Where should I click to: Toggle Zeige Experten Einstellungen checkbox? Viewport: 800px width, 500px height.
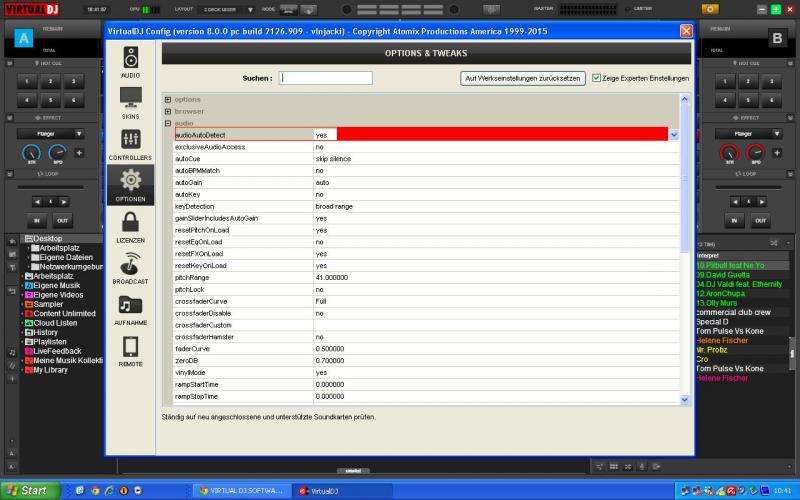[x=596, y=78]
